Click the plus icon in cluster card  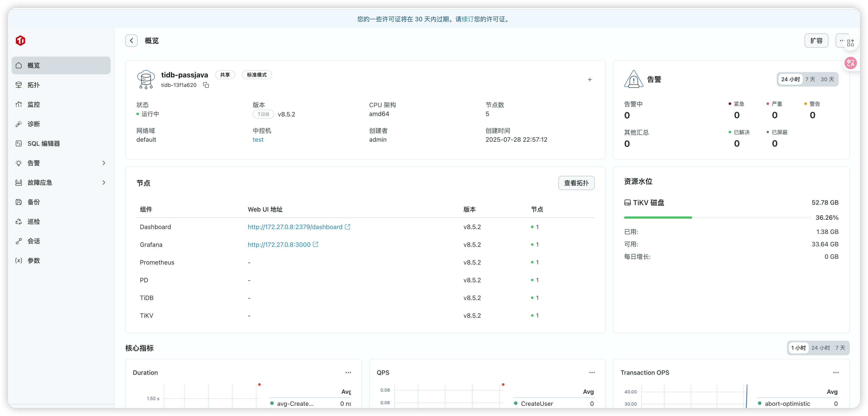[589, 80]
